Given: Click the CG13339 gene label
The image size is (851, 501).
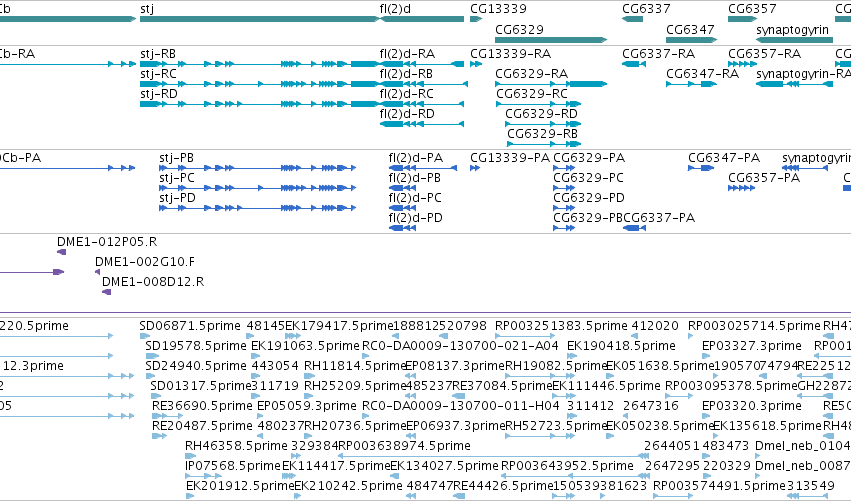Looking at the screenshot, I should click(498, 9).
